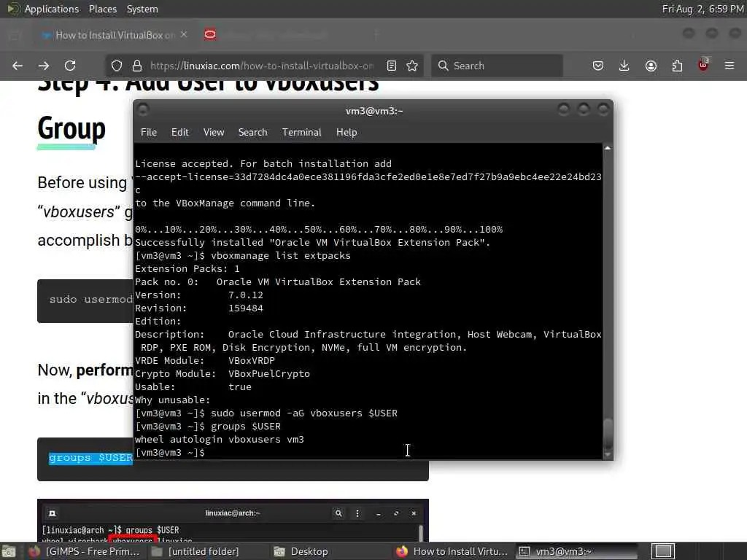Open the Firefox hamburger menu
The height and width of the screenshot is (560, 747).
[x=729, y=66]
